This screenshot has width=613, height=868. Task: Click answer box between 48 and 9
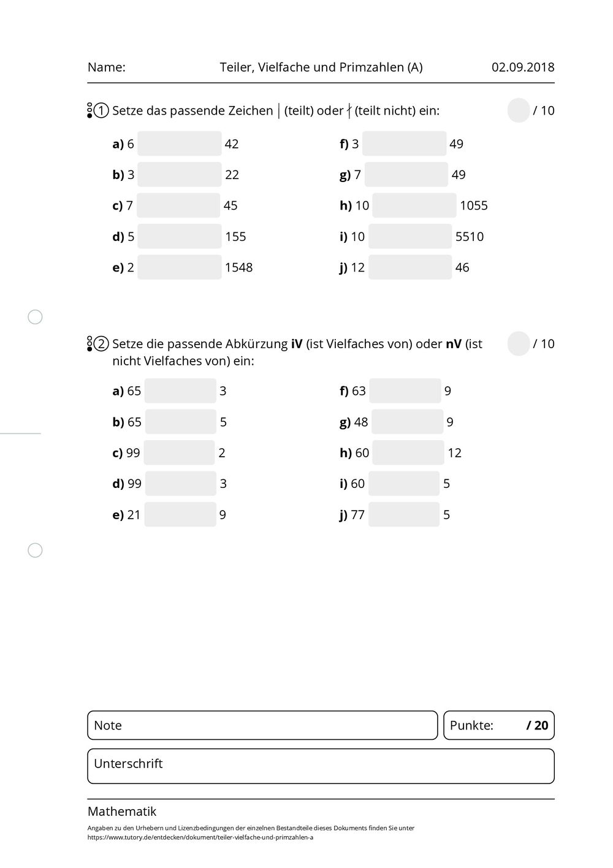click(x=407, y=422)
